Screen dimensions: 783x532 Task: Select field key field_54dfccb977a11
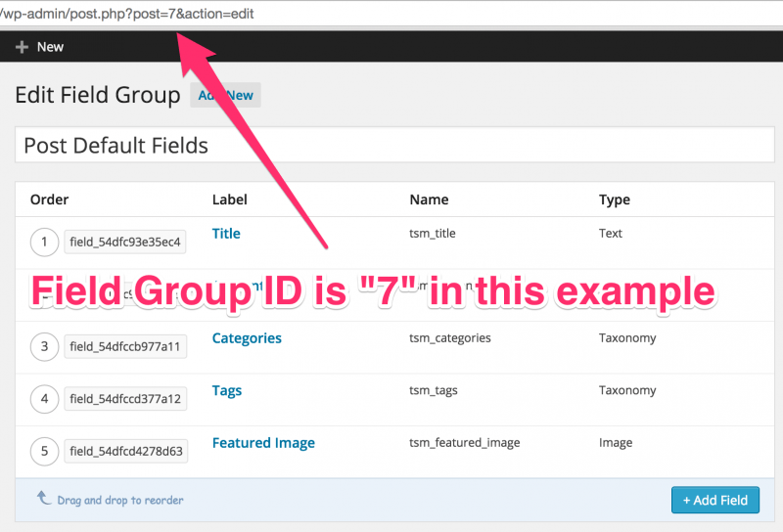point(124,346)
